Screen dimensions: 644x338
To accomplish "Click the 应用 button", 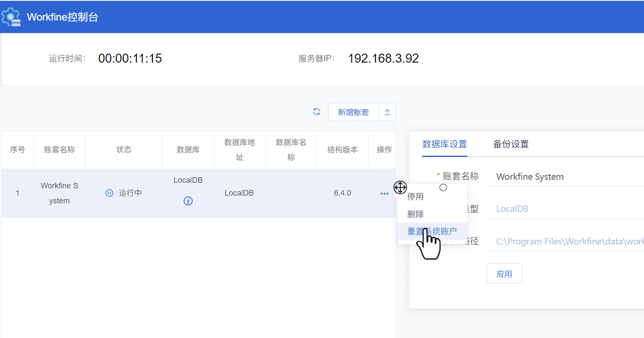I will tap(504, 274).
